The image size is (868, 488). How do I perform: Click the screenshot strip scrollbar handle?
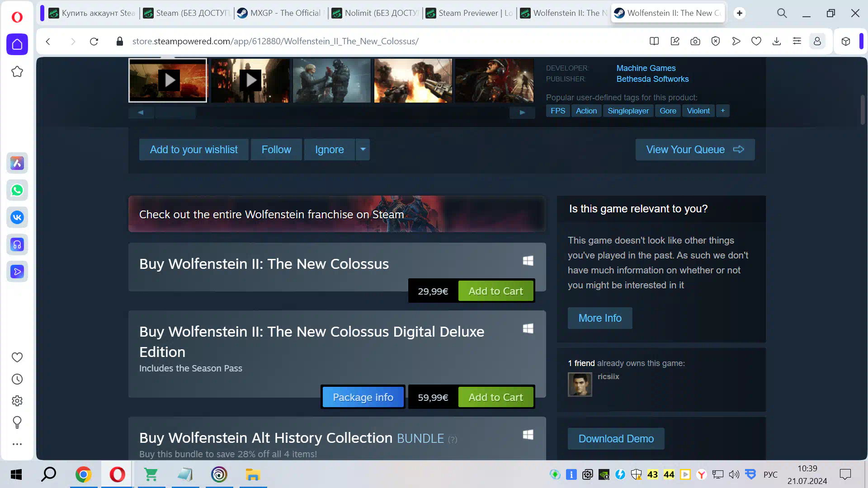[x=175, y=113]
